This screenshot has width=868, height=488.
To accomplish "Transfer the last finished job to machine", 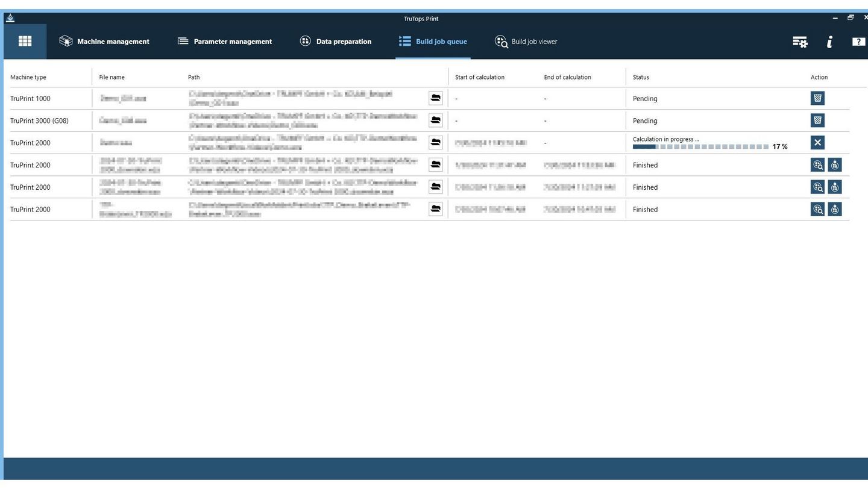I will pyautogui.click(x=835, y=210).
